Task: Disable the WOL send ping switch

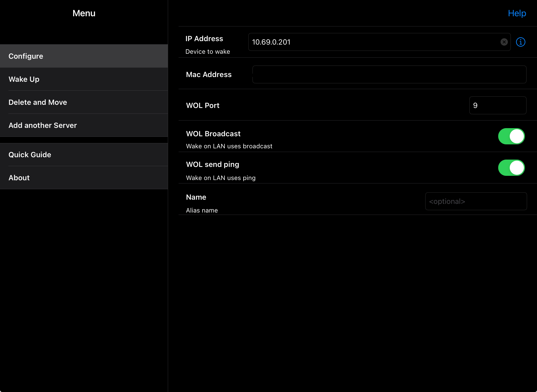Action: pyautogui.click(x=511, y=168)
